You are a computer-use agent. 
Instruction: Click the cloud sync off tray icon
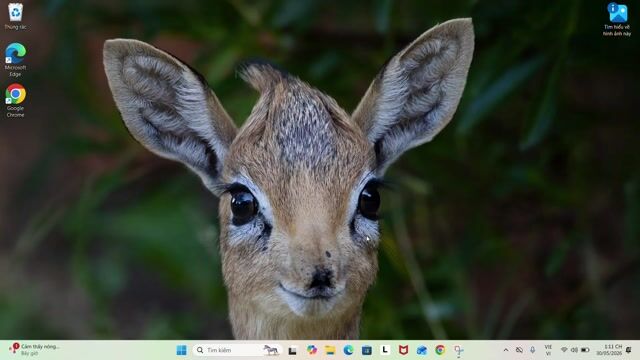(x=519, y=350)
